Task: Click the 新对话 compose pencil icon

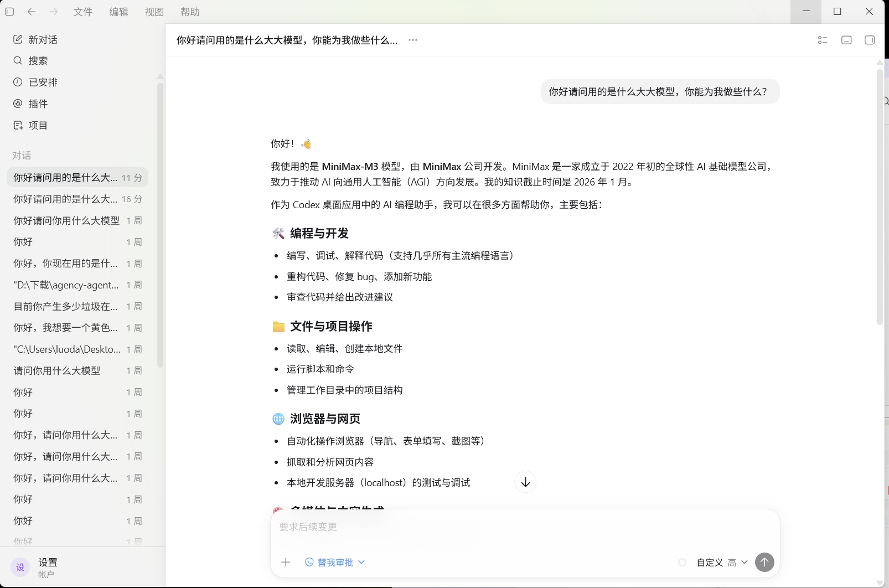Action: click(x=18, y=39)
